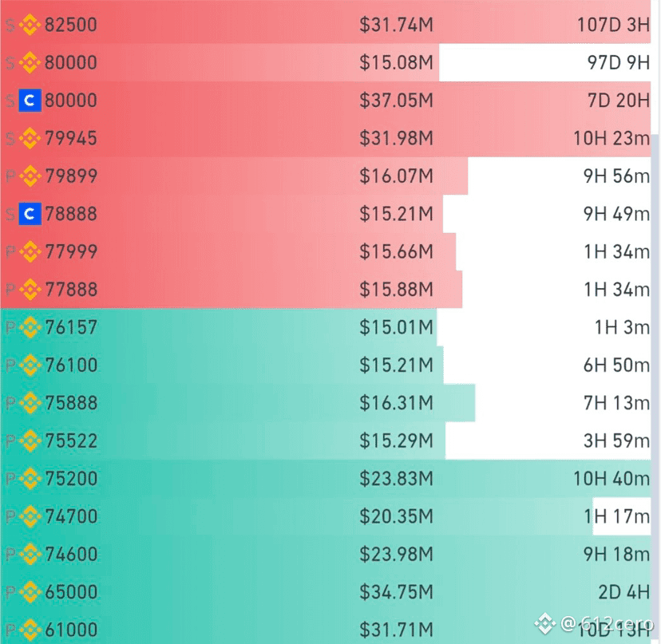Click the $31.98M order value

[x=396, y=139]
